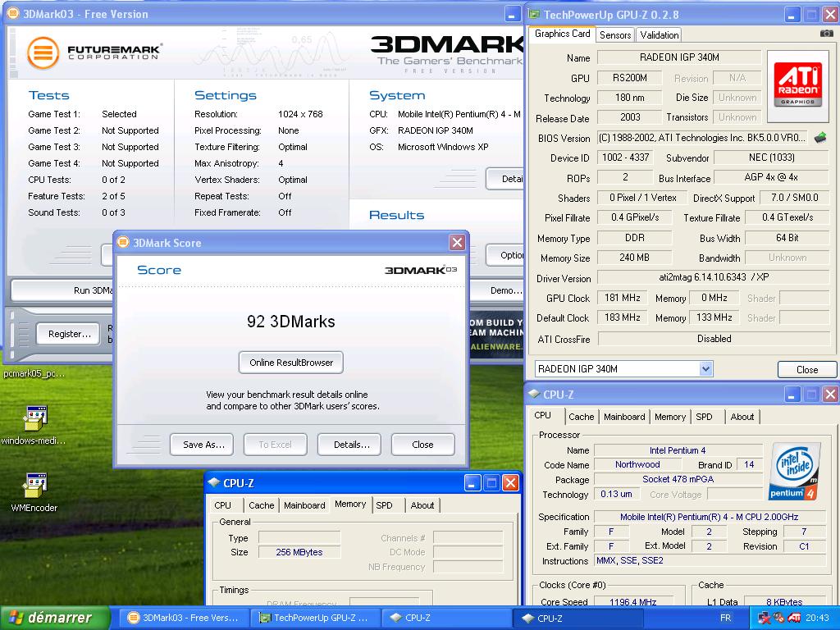Open Cache tab in right CPU-Z window
This screenshot has width=840, height=630.
tap(582, 417)
